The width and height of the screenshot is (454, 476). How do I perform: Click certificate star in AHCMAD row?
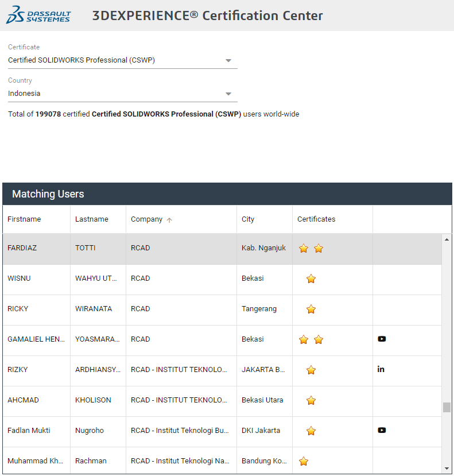coord(311,400)
